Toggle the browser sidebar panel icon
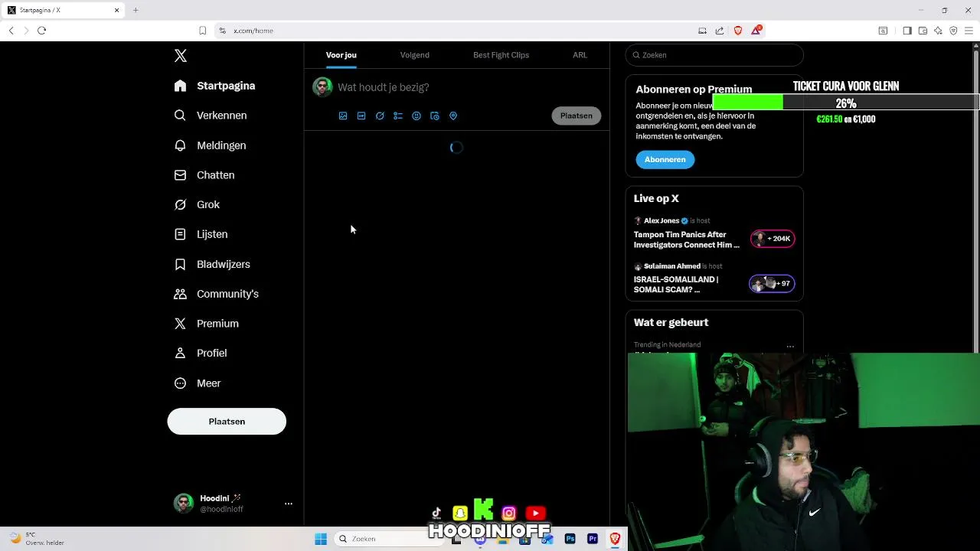Image resolution: width=980 pixels, height=551 pixels. click(x=907, y=31)
